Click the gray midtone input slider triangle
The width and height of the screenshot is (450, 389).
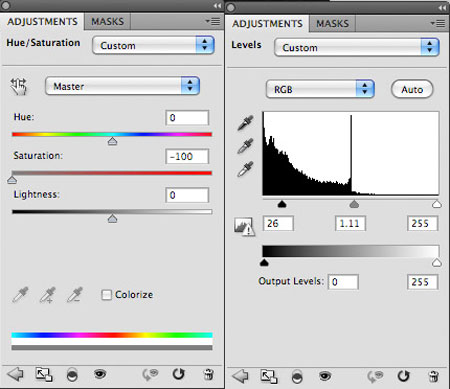point(354,204)
